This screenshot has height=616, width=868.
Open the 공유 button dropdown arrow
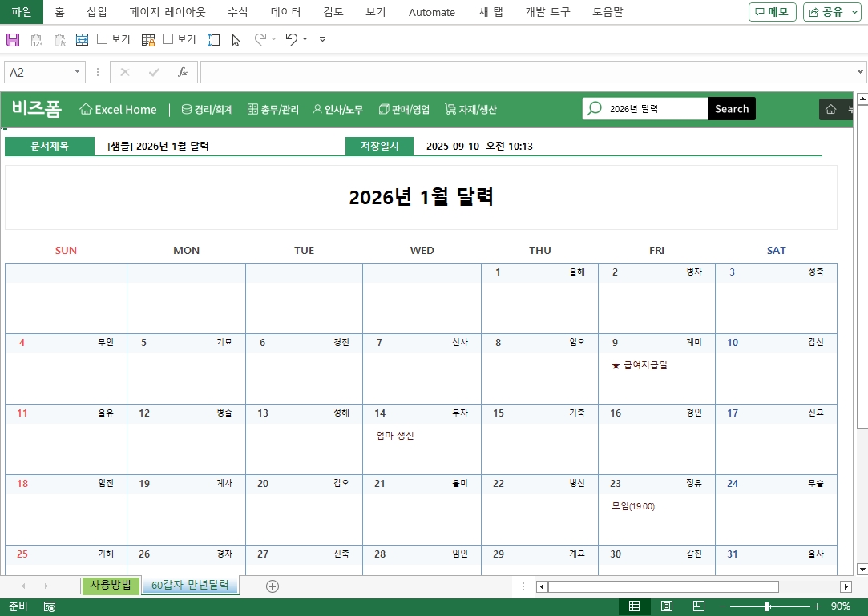(x=854, y=12)
